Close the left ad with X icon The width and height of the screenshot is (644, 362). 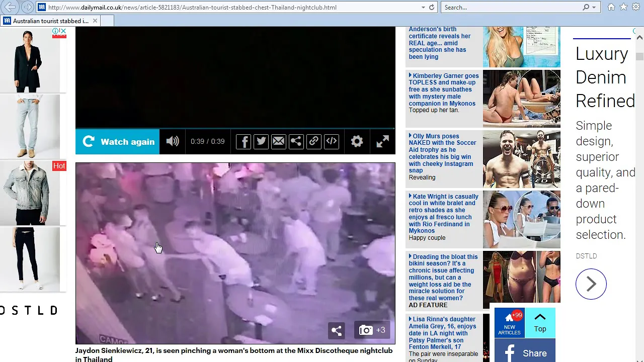pos(63,31)
